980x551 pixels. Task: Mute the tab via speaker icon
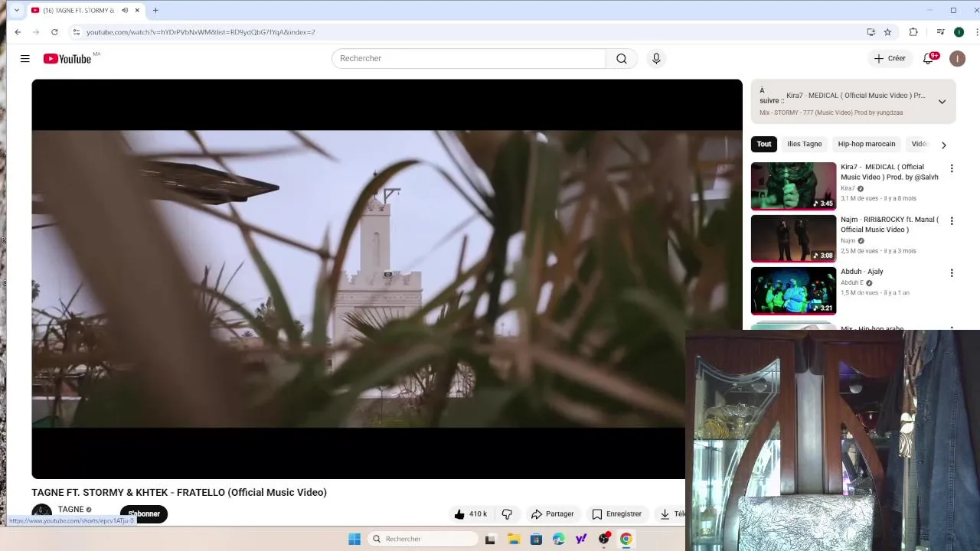[x=125, y=11]
